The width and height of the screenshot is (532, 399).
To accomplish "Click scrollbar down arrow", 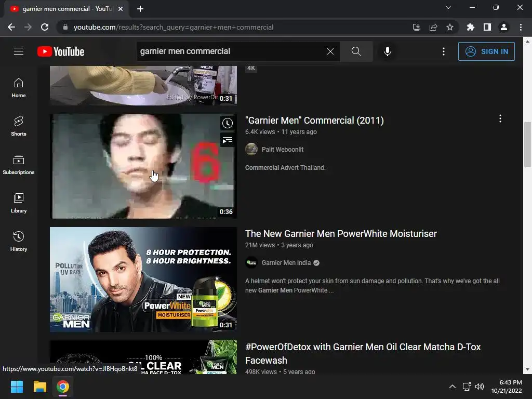I will 527,369.
